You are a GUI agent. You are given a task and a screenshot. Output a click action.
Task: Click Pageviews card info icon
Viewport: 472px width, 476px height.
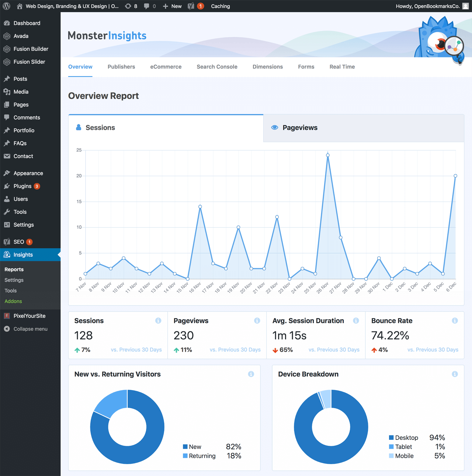(257, 321)
